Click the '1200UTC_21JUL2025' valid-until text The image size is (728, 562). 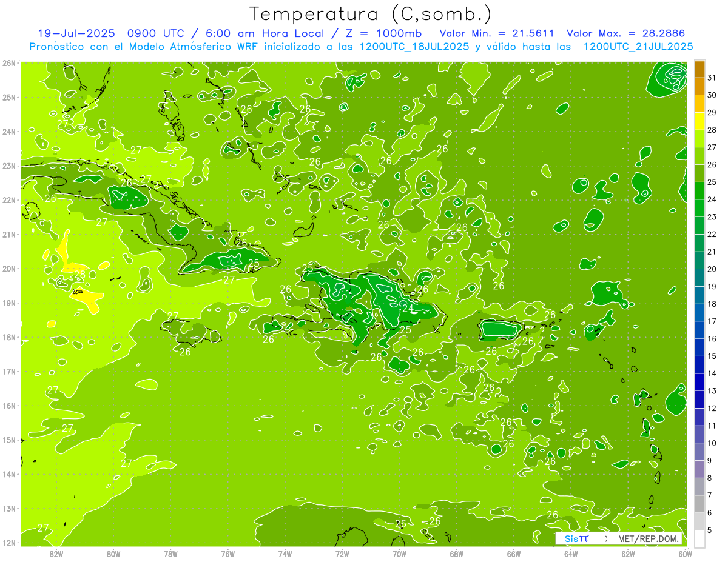pos(638,46)
